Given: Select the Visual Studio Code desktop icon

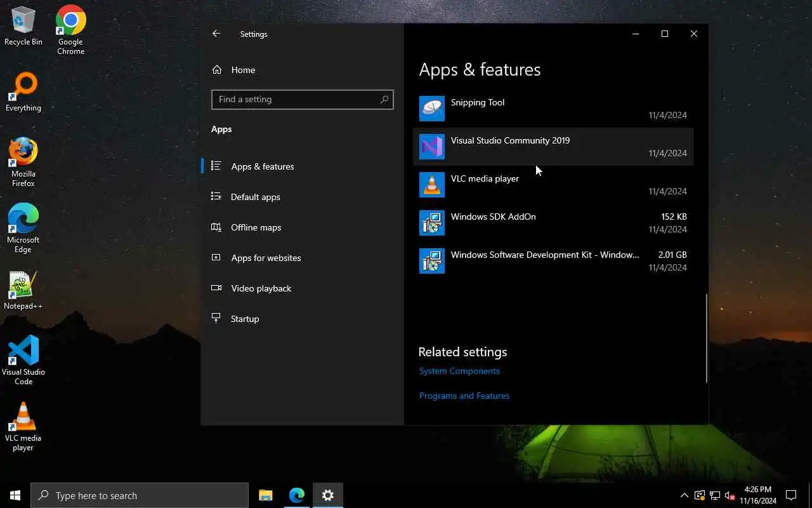Looking at the screenshot, I should [x=23, y=361].
